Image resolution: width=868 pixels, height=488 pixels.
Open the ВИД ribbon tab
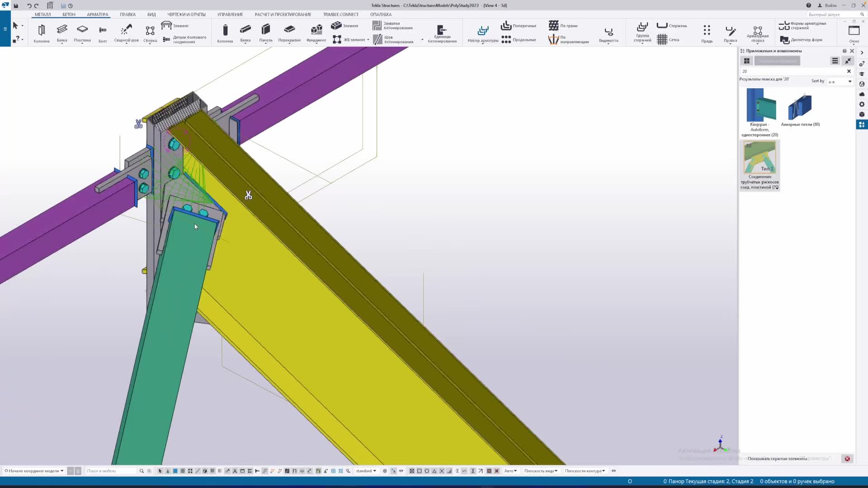coord(151,14)
